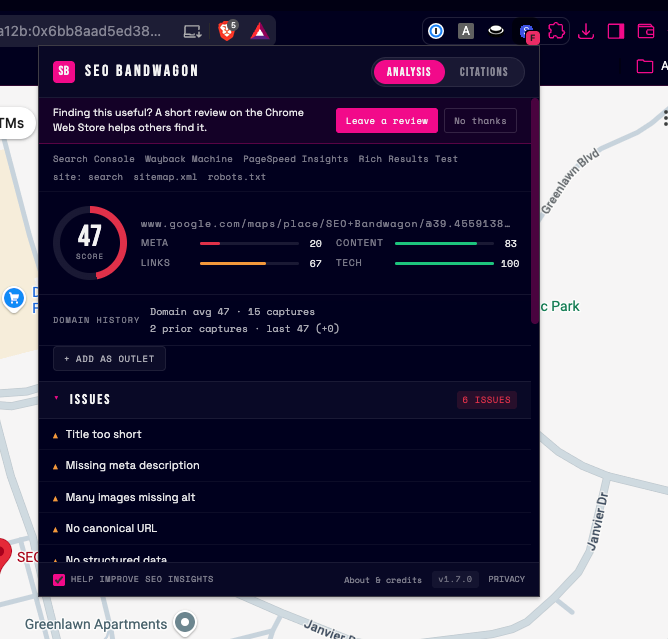Viewport: 668px width, 639px height.
Task: Open Rich Results Test link
Action: 408,159
